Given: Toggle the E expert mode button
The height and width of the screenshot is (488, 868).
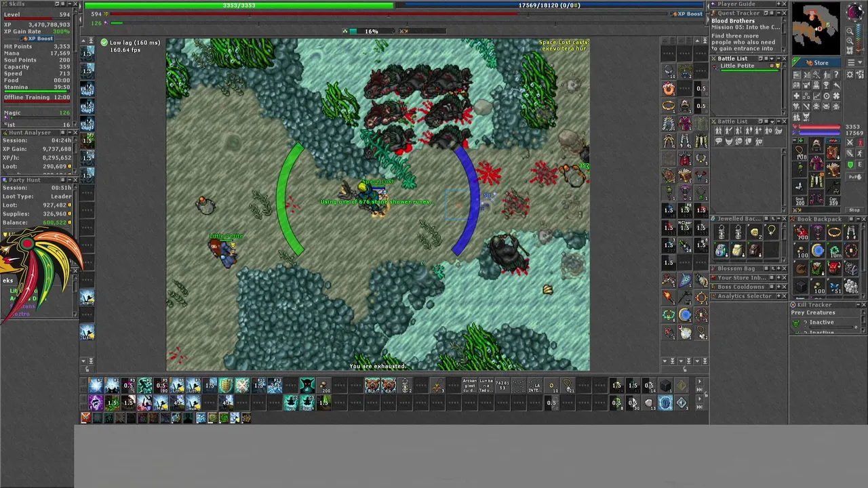Looking at the screenshot, I should 860,165.
